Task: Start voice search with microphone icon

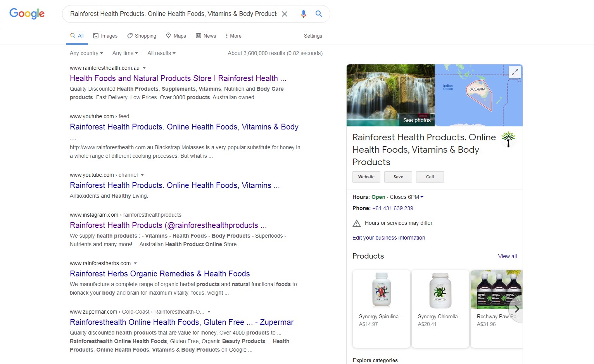Action: (x=304, y=14)
